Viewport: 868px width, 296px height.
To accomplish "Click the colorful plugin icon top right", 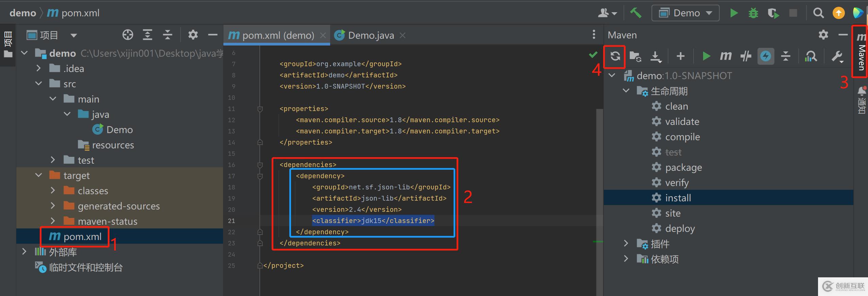I will 858,13.
